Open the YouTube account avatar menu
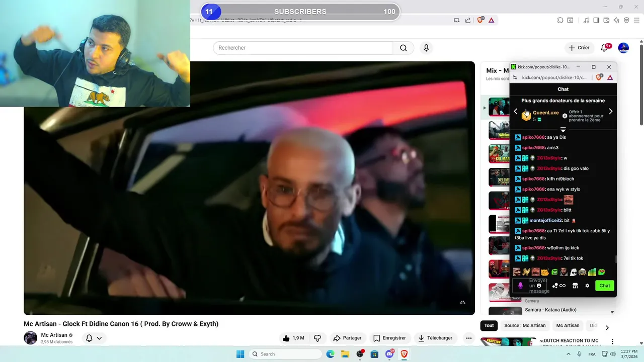The image size is (644, 362). tap(623, 48)
